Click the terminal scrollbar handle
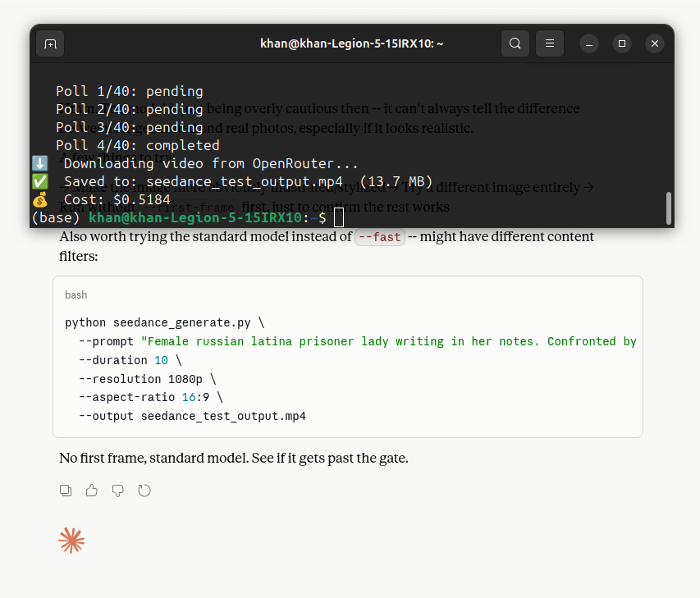 (x=668, y=208)
